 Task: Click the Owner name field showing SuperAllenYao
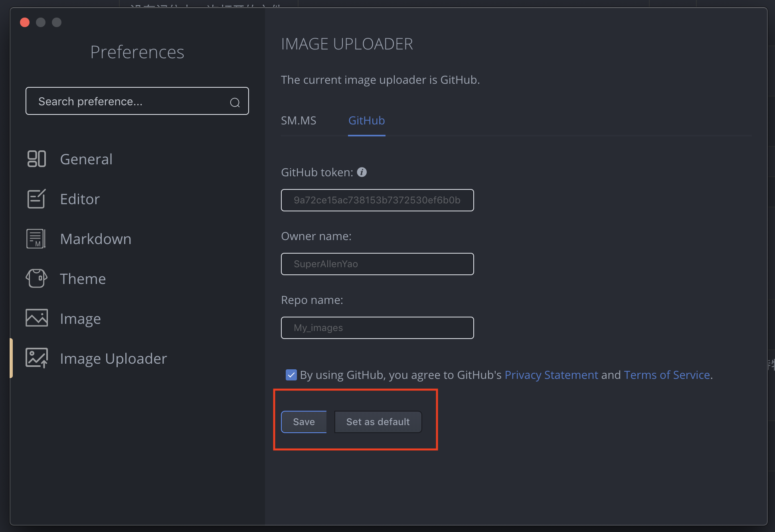coord(377,264)
